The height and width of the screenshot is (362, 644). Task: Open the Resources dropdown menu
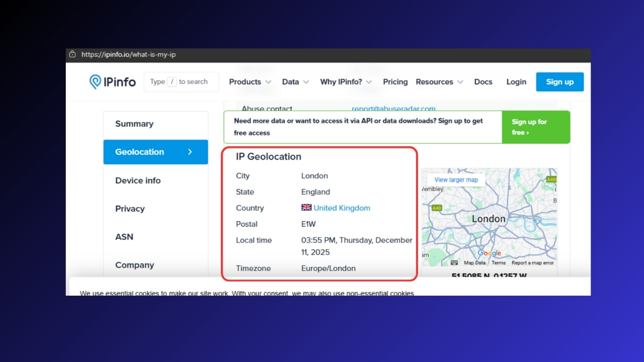(x=439, y=82)
